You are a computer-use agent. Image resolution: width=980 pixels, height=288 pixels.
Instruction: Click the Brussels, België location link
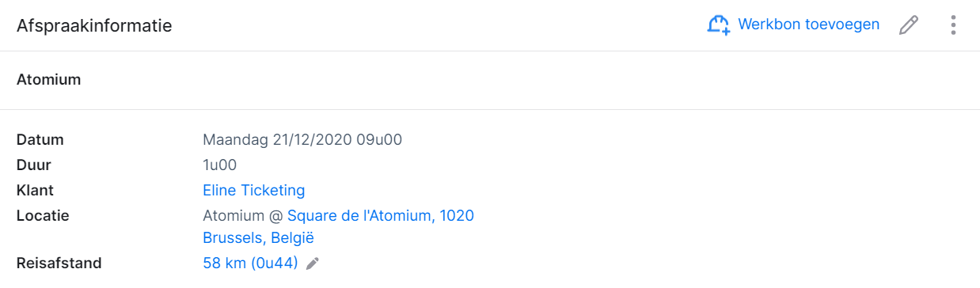(x=258, y=238)
